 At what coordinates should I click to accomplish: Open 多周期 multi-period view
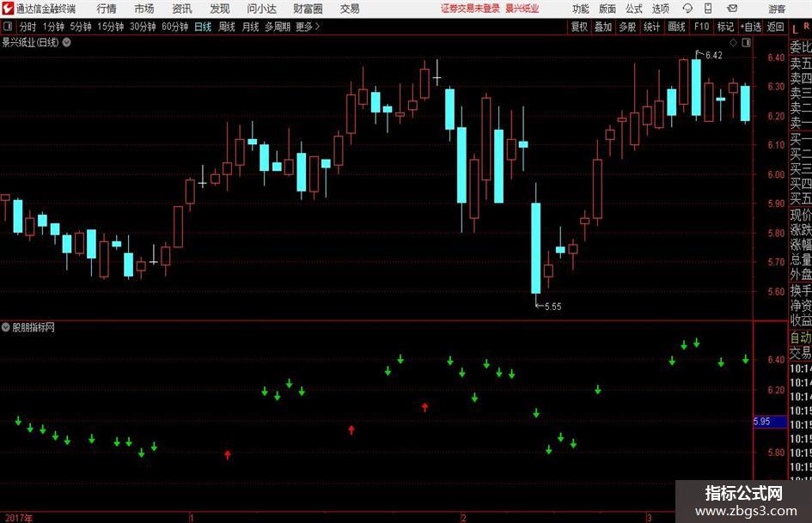click(278, 27)
